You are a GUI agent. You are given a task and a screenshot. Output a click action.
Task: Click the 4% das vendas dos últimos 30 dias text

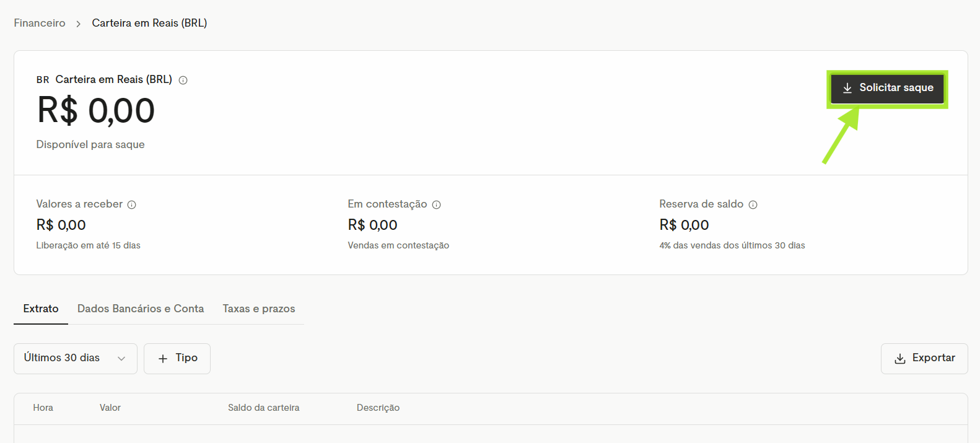(x=732, y=245)
